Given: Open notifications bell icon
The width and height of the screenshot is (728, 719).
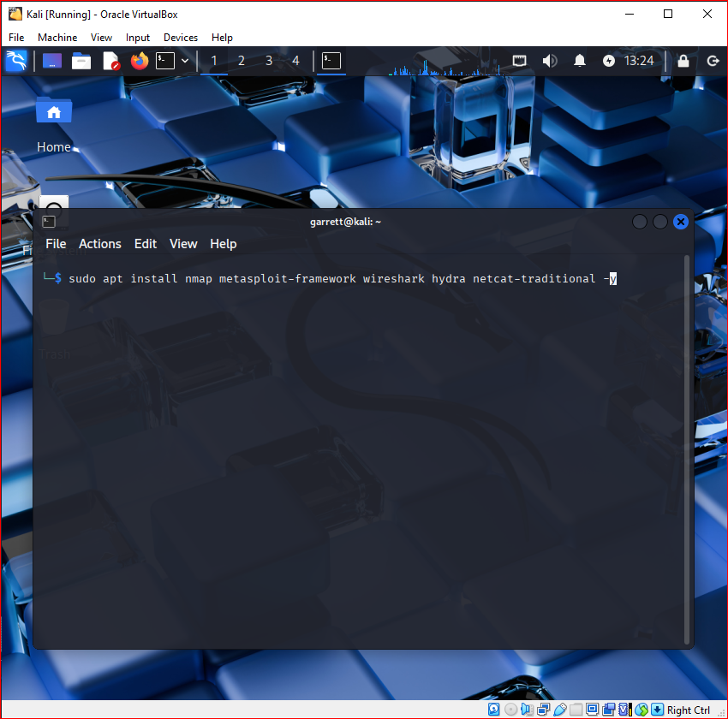Looking at the screenshot, I should (580, 61).
